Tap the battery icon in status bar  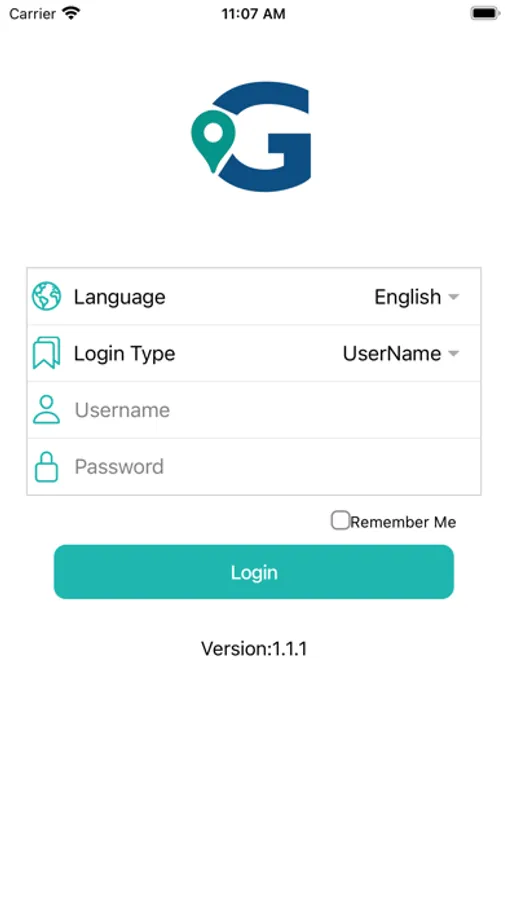485,13
